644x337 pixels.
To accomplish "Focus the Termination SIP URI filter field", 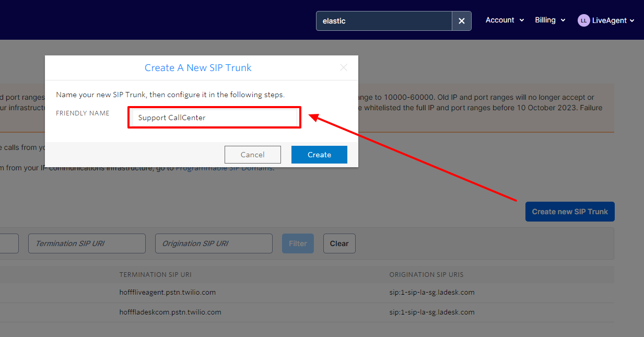I will [87, 243].
